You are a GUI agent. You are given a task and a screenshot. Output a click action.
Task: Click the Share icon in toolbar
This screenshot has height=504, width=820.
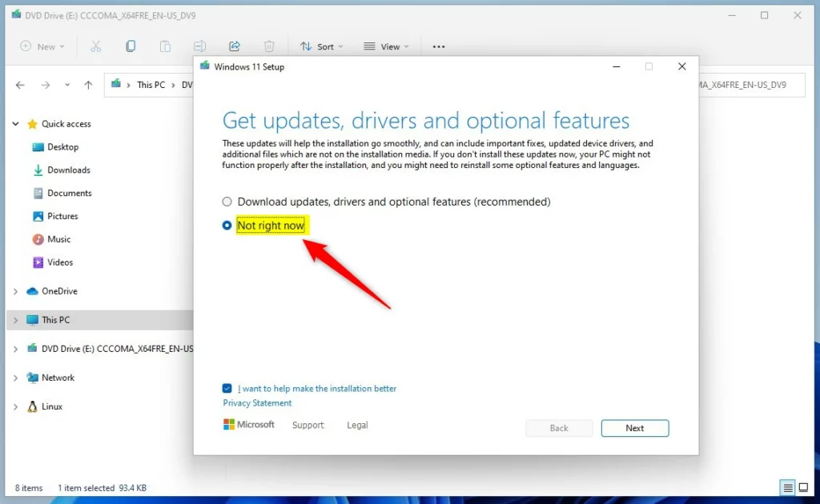[x=235, y=46]
